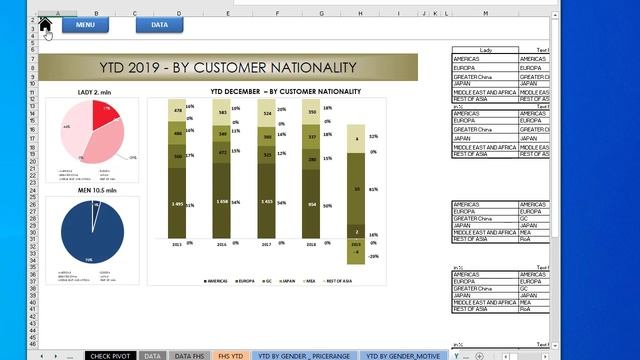Click the vertical scrollbar down arrow

tap(555, 346)
